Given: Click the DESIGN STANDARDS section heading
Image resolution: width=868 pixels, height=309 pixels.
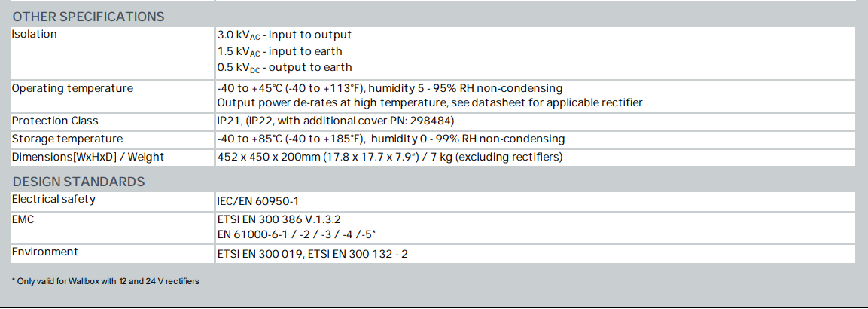Looking at the screenshot, I should coord(79,182).
